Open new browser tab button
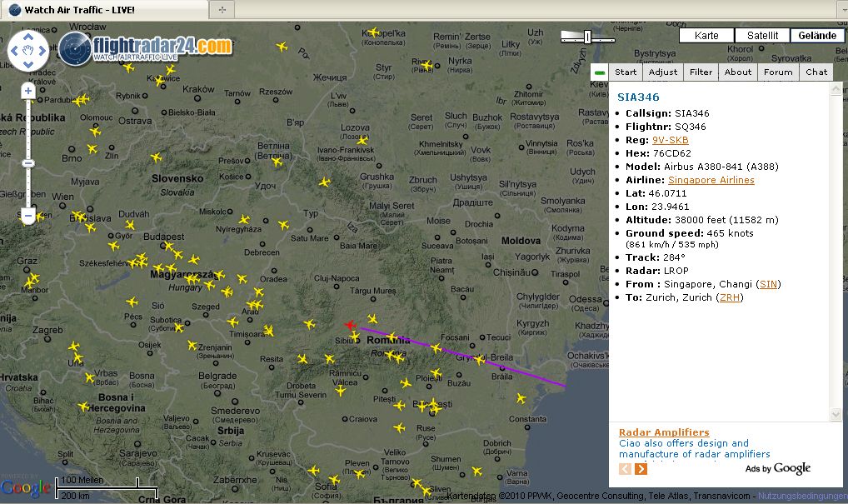The width and height of the screenshot is (848, 504). pos(222,10)
